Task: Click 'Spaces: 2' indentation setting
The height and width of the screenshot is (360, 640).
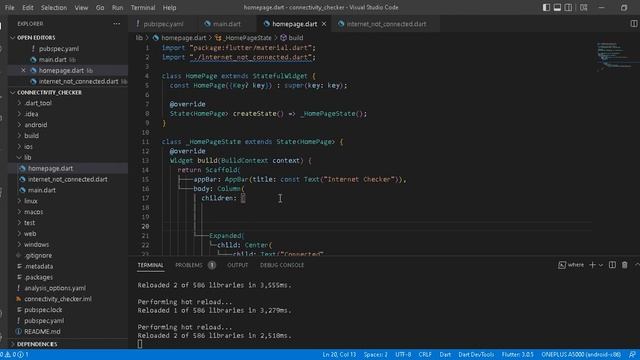Action: pyautogui.click(x=376, y=355)
